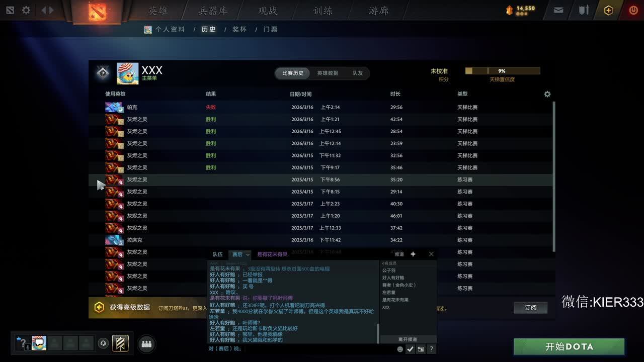Click the checkmark icon beside chat input

tap(411, 349)
